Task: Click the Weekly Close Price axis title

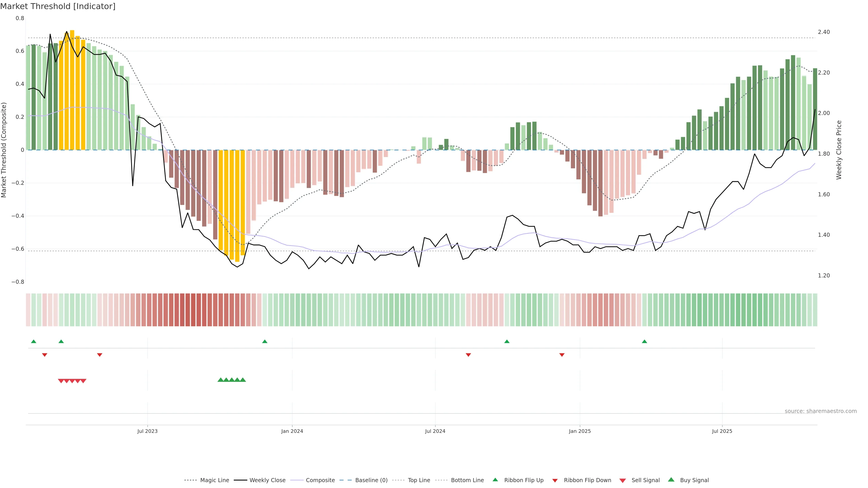Action: [x=839, y=150]
